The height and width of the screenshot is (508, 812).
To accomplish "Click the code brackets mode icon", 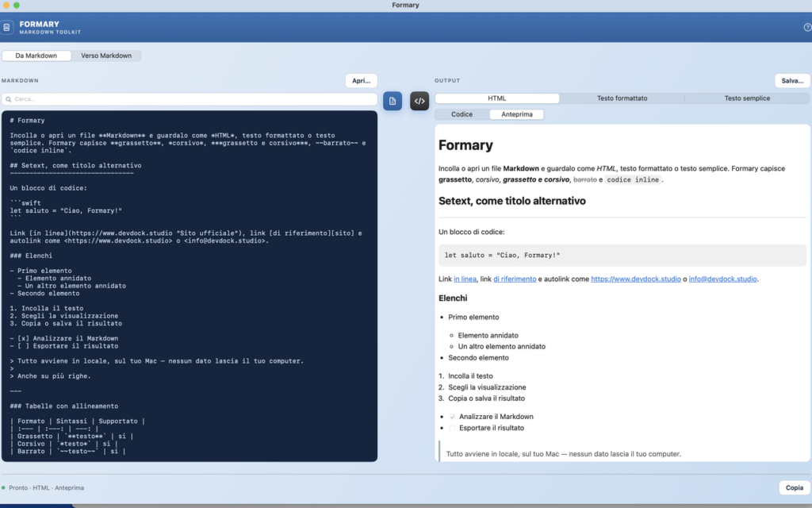I will (419, 101).
